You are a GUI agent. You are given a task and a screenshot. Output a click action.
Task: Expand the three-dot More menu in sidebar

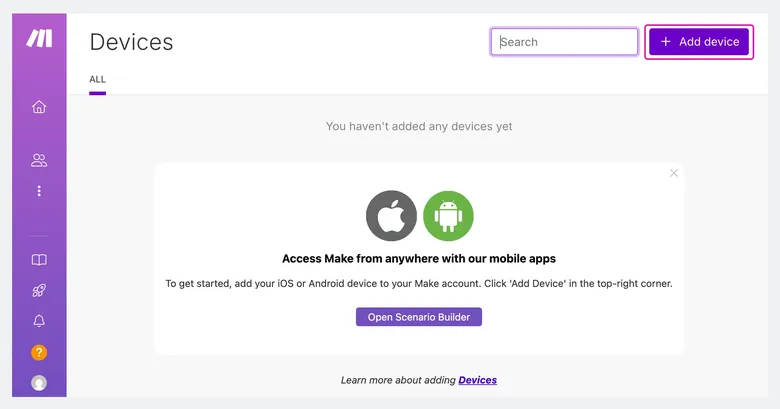39,191
